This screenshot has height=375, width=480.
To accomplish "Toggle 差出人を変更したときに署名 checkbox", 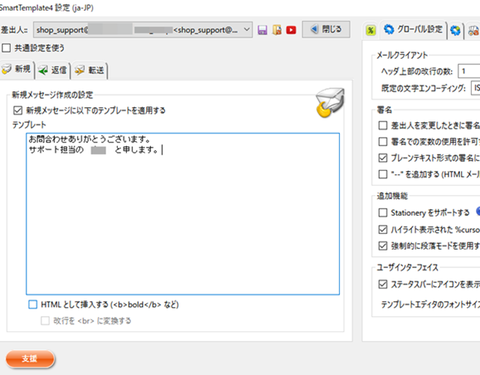I will [x=383, y=126].
